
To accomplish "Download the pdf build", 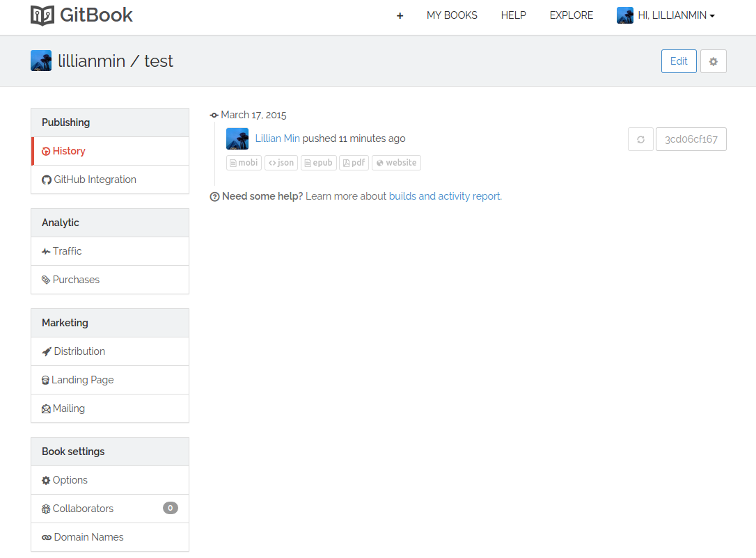I will [354, 163].
